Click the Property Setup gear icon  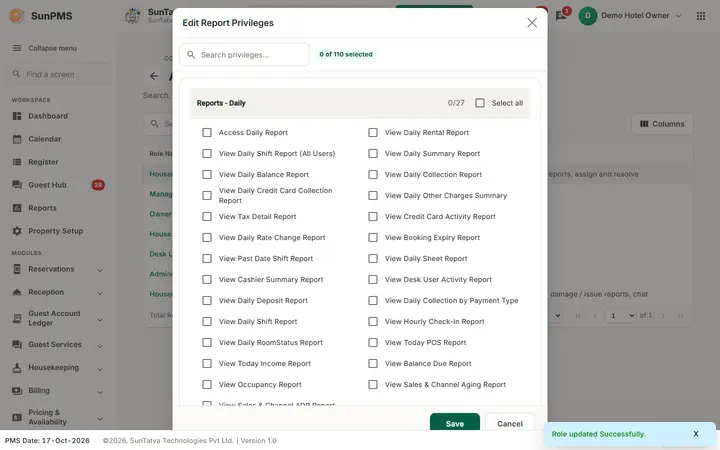(x=17, y=231)
